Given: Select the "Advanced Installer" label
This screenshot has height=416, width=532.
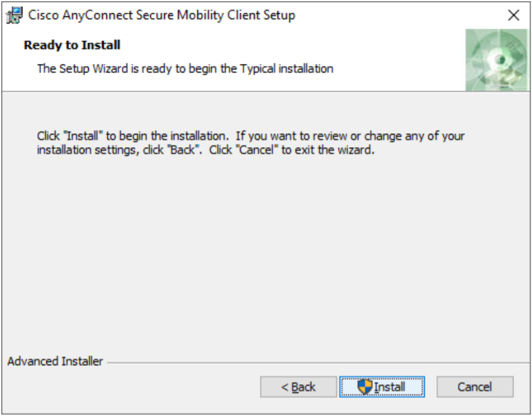Looking at the screenshot, I should pyautogui.click(x=55, y=361).
